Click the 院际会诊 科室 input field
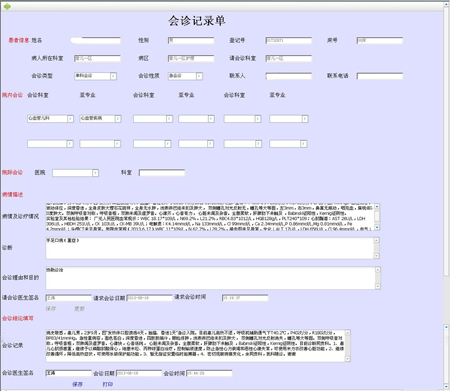 tap(162, 173)
